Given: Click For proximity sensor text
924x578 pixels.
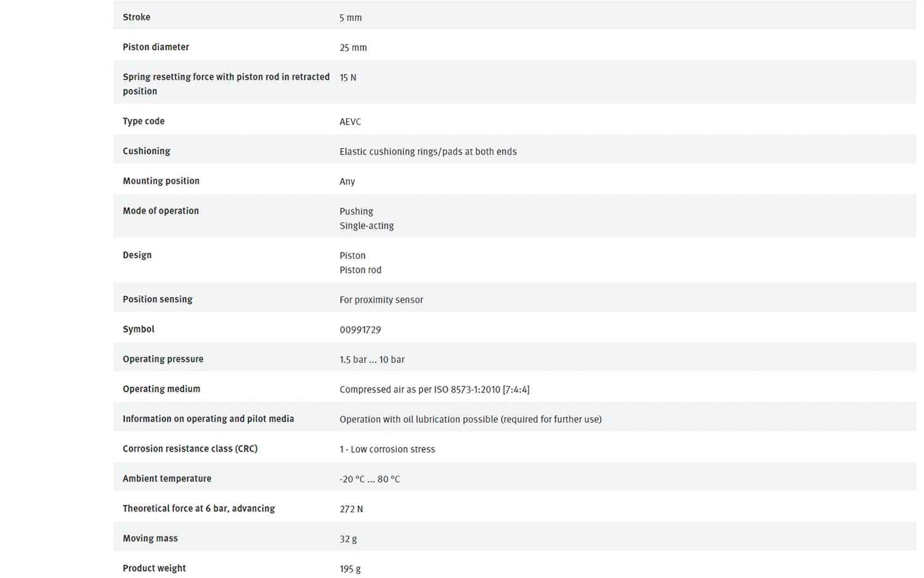Looking at the screenshot, I should (381, 300).
